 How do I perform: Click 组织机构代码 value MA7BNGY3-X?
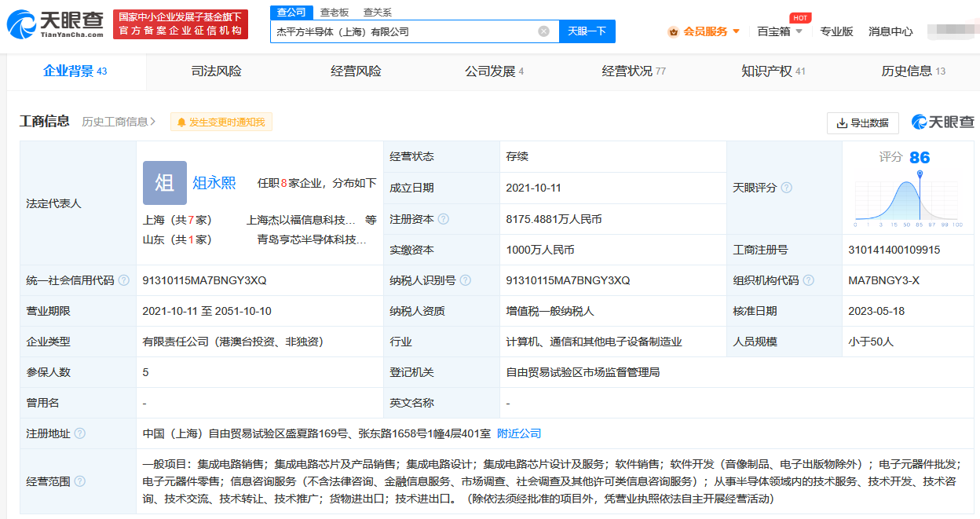pyautogui.click(x=883, y=280)
